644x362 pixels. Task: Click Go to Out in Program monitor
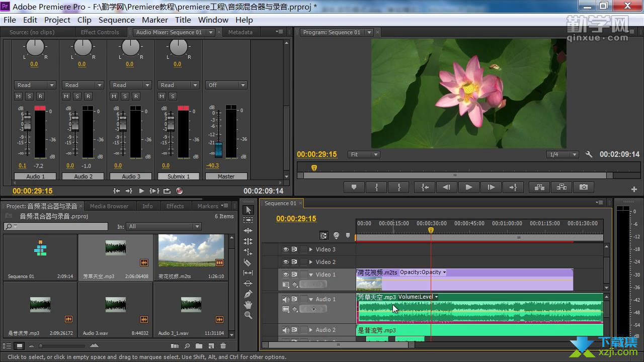513,187
